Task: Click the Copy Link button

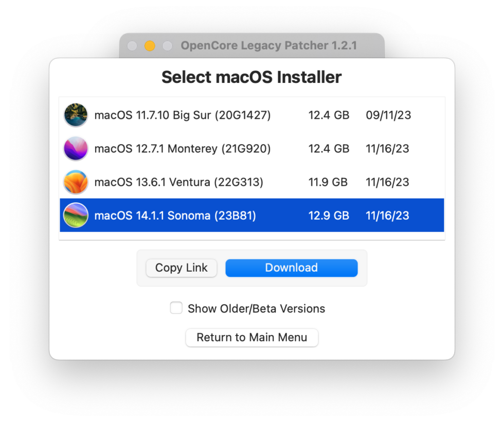Action: point(181,268)
